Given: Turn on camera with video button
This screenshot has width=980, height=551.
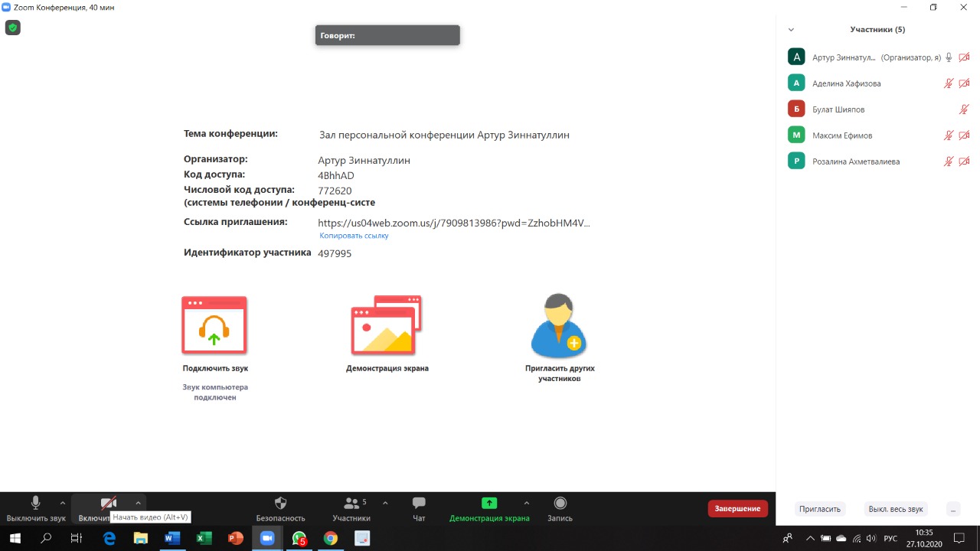Looking at the screenshot, I should (x=108, y=504).
